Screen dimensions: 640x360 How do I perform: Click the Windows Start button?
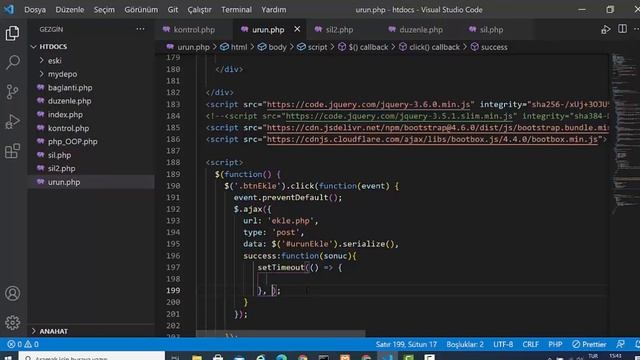pyautogui.click(x=8, y=357)
